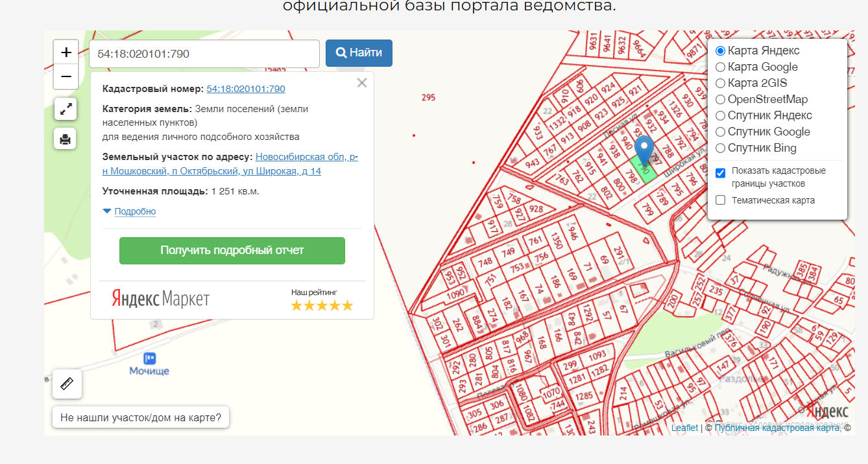Click the Мочище place label
Screen dimensions: 868x464
click(149, 371)
